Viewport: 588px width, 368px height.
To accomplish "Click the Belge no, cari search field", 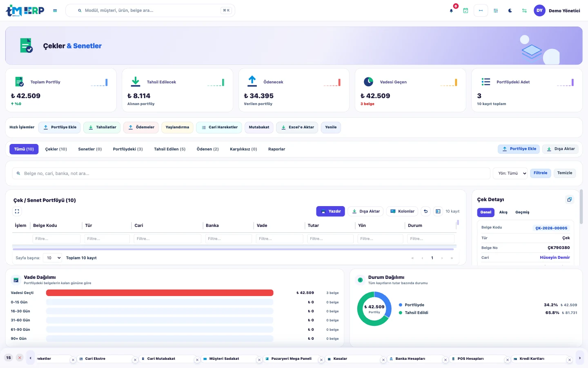I will pyautogui.click(x=251, y=173).
